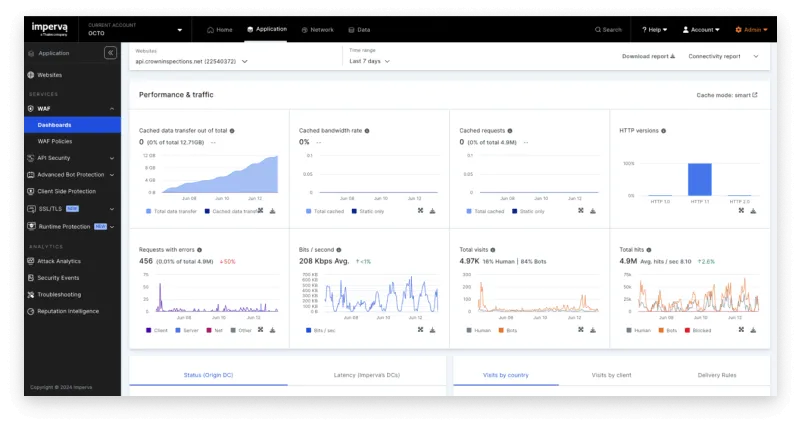Expand Cached bandwidth rate chart fullscreen
The height and width of the screenshot is (428, 801).
click(x=420, y=210)
